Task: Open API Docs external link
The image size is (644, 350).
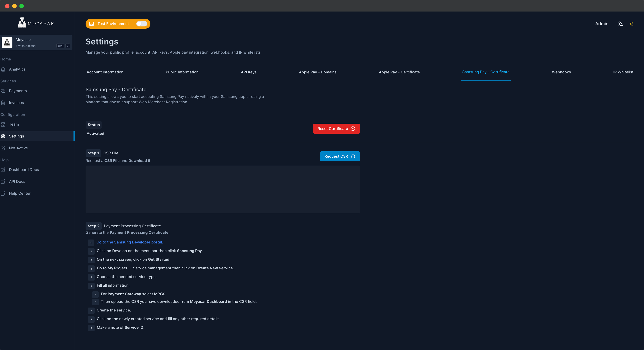Action: point(17,182)
